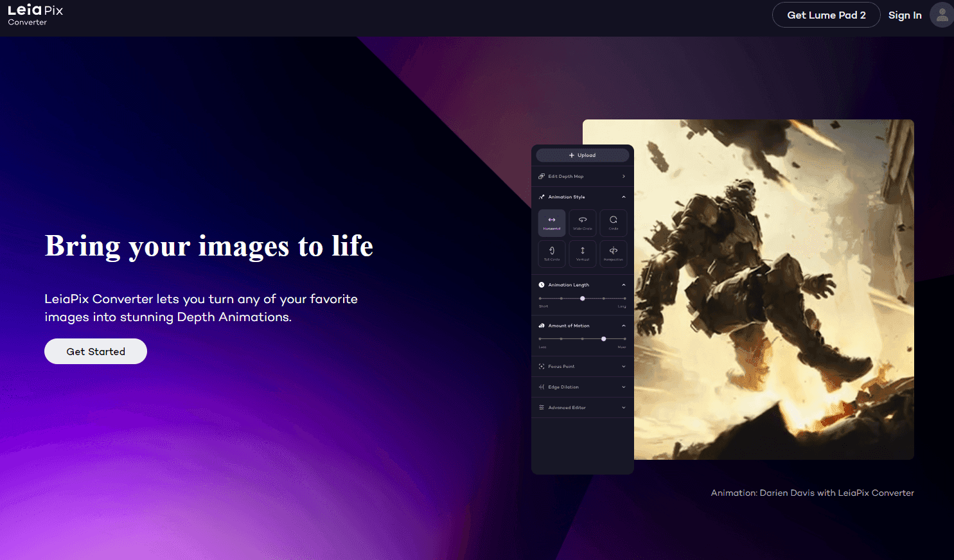Set Animation Length slider to Long end

(x=624, y=299)
